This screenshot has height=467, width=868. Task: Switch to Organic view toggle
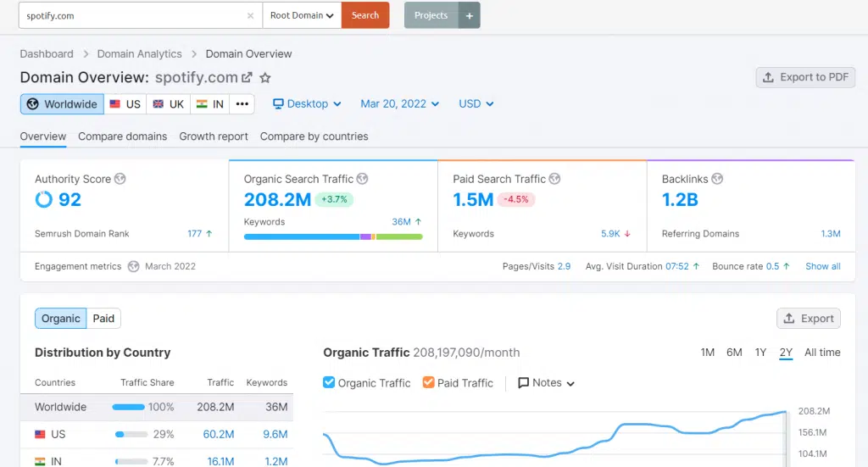[61, 318]
